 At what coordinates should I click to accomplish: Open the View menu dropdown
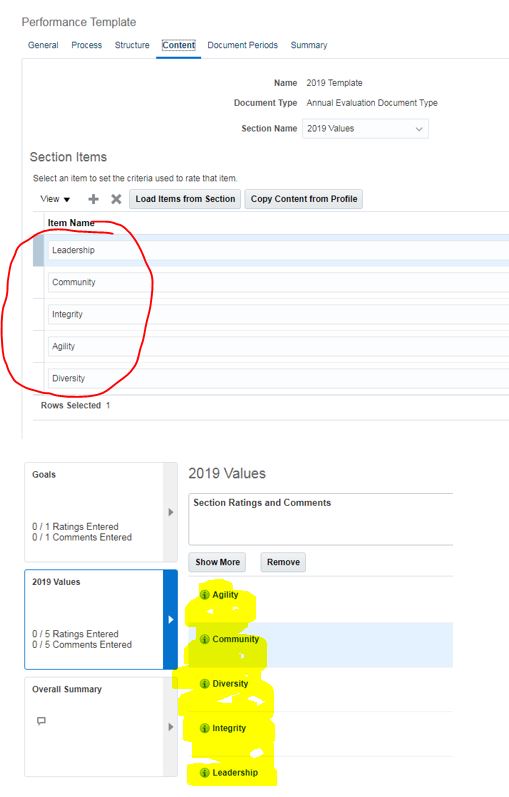pos(55,199)
